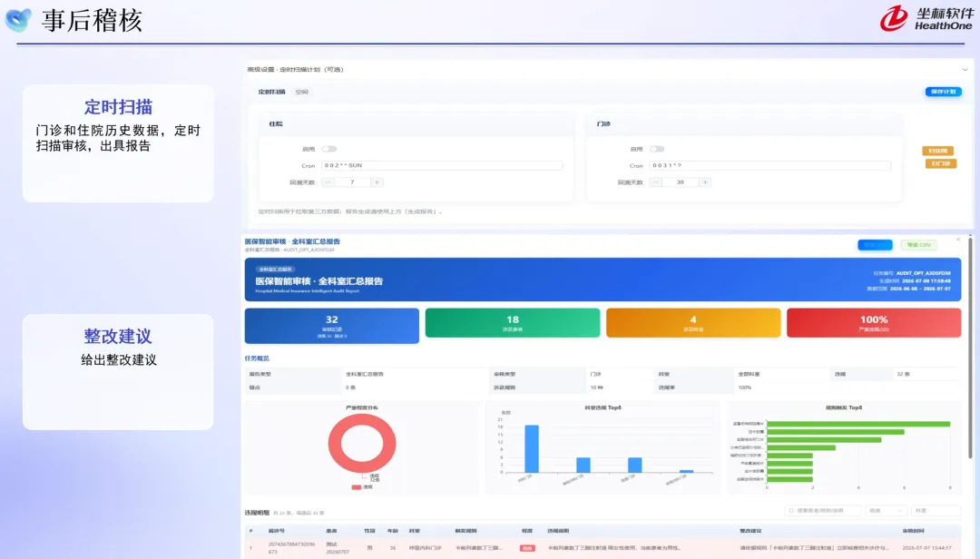Click the 呼吸内科门诊 cell in row 1
980x559 pixels.
pos(425,548)
